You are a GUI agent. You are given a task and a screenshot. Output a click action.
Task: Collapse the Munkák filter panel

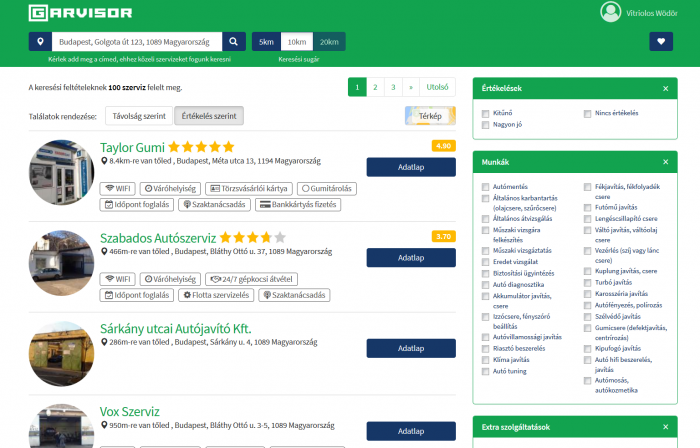tap(665, 161)
